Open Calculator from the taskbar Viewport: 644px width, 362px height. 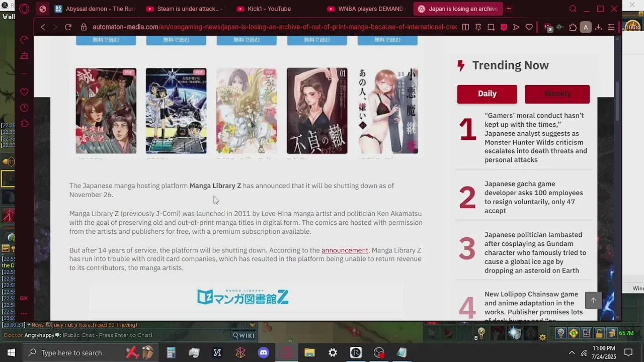(171, 353)
